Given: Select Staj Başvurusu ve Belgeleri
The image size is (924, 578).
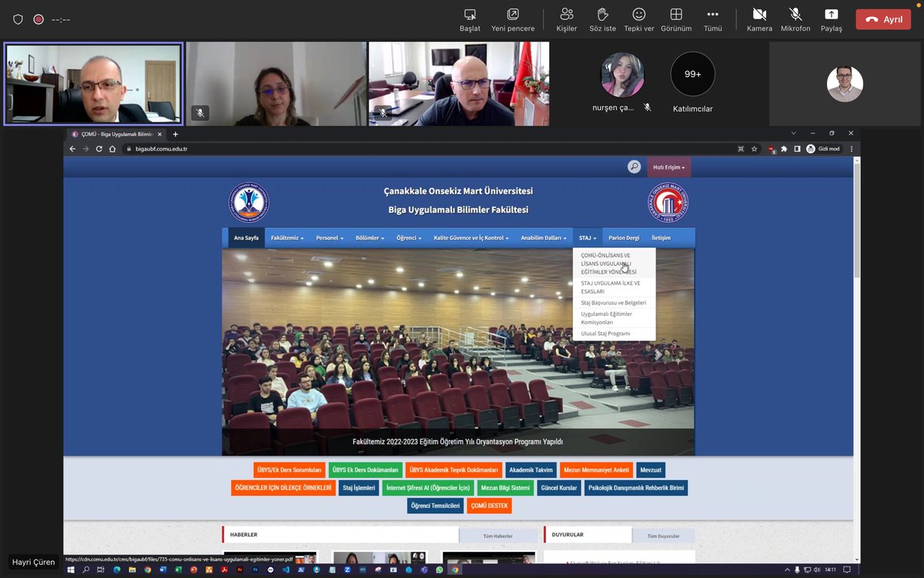Looking at the screenshot, I should pos(614,303).
